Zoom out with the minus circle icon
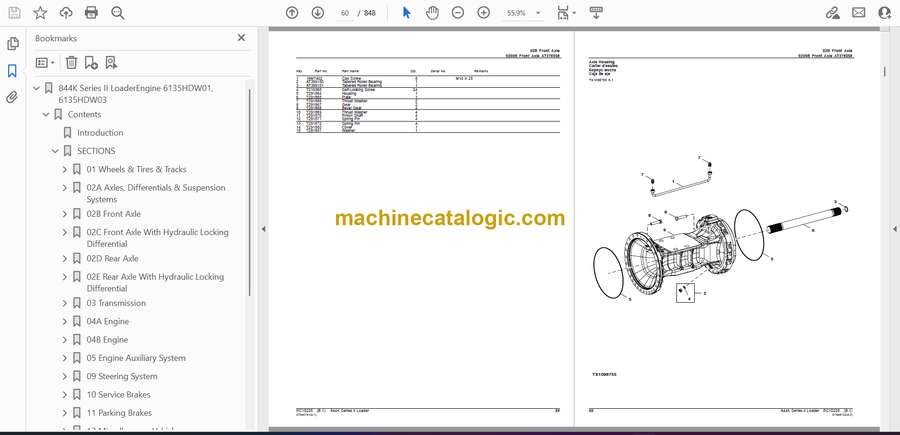The width and height of the screenshot is (900, 435). click(x=457, y=13)
